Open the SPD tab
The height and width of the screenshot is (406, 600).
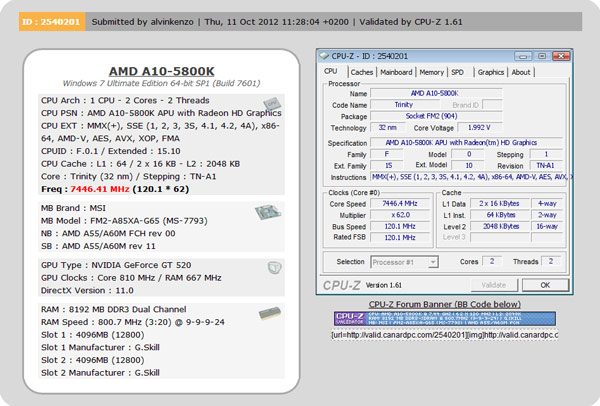457,72
